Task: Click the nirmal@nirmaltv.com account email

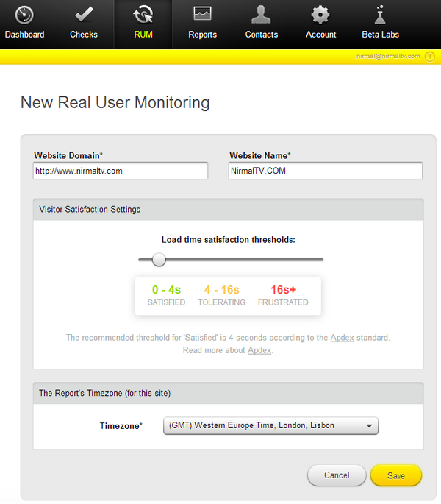Action: pyautogui.click(x=388, y=56)
